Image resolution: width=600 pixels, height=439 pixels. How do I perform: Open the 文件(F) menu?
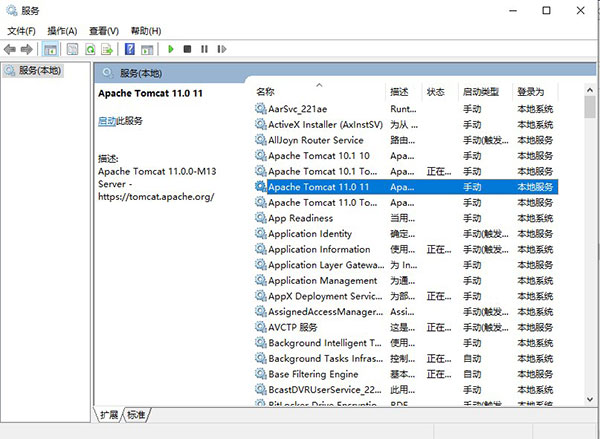tap(21, 31)
